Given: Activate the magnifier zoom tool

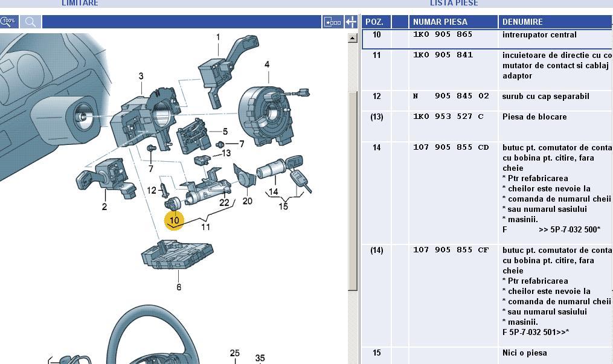Looking at the screenshot, I should click(30, 22).
